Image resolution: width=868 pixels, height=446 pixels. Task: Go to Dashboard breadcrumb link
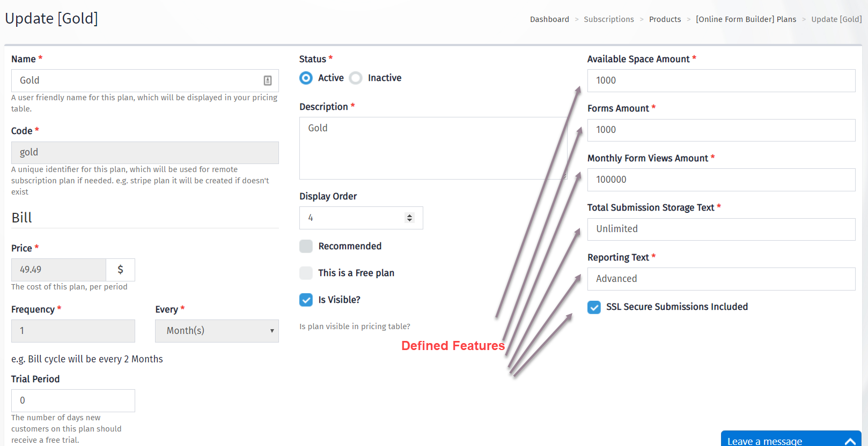(x=549, y=19)
